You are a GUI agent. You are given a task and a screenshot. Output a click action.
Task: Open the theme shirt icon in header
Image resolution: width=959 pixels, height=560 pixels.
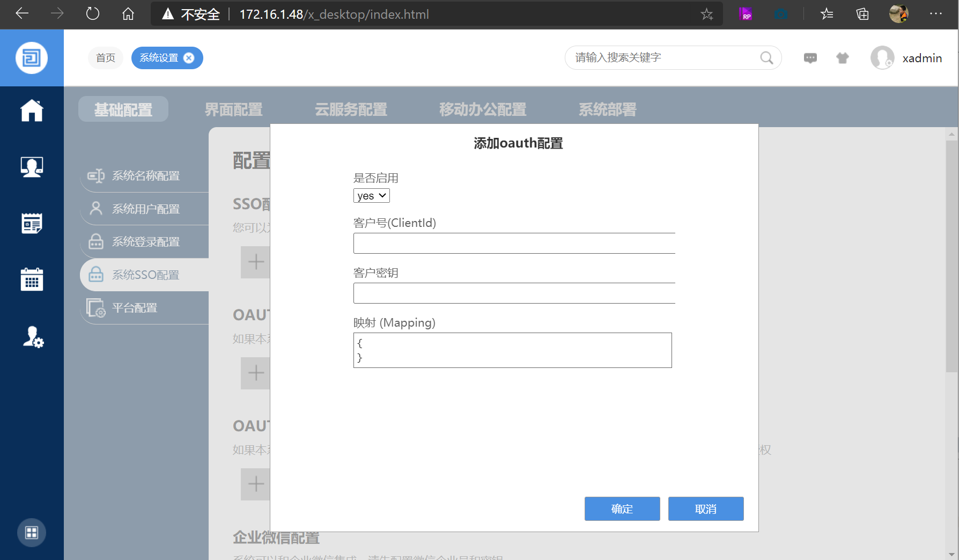pos(842,58)
